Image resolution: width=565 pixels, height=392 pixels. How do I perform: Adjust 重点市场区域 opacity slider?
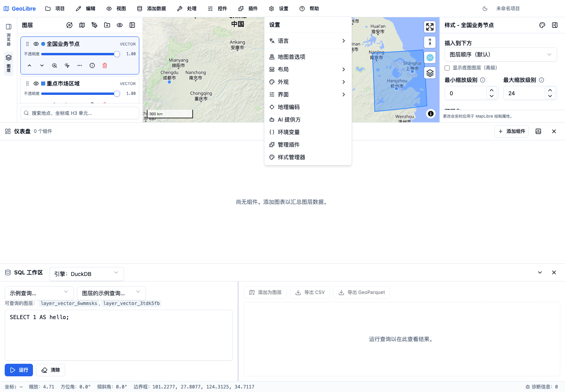point(80,94)
